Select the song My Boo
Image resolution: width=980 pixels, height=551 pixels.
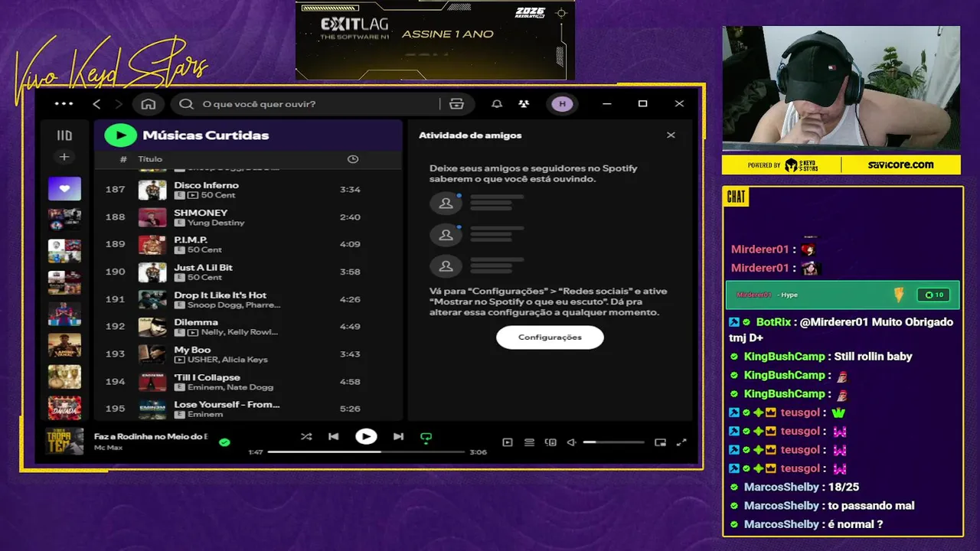(x=192, y=350)
